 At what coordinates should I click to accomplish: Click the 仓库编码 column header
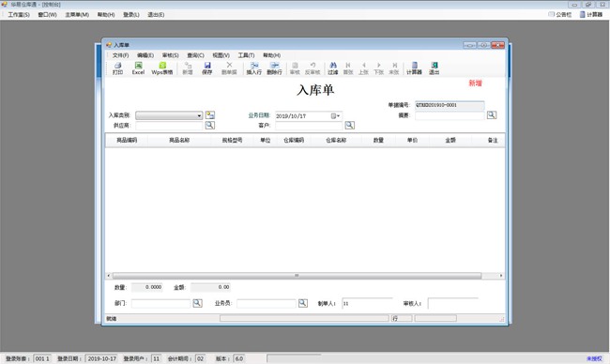tap(294, 140)
